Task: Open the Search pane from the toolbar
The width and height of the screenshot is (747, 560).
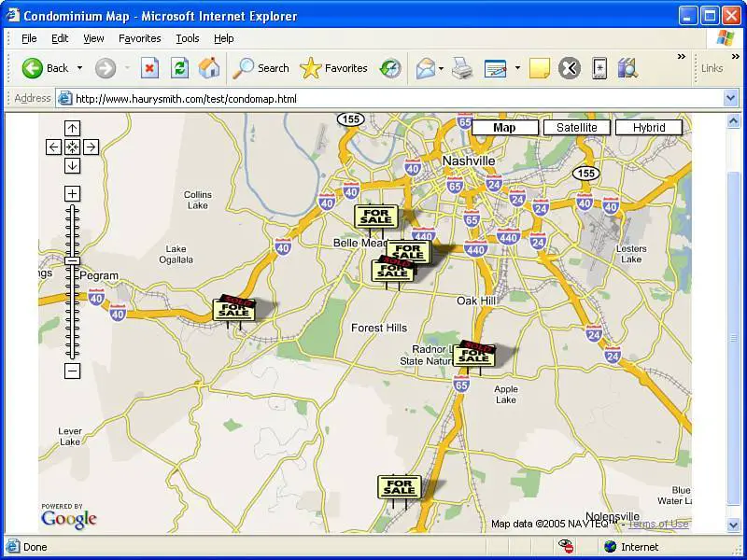Action: tap(261, 68)
